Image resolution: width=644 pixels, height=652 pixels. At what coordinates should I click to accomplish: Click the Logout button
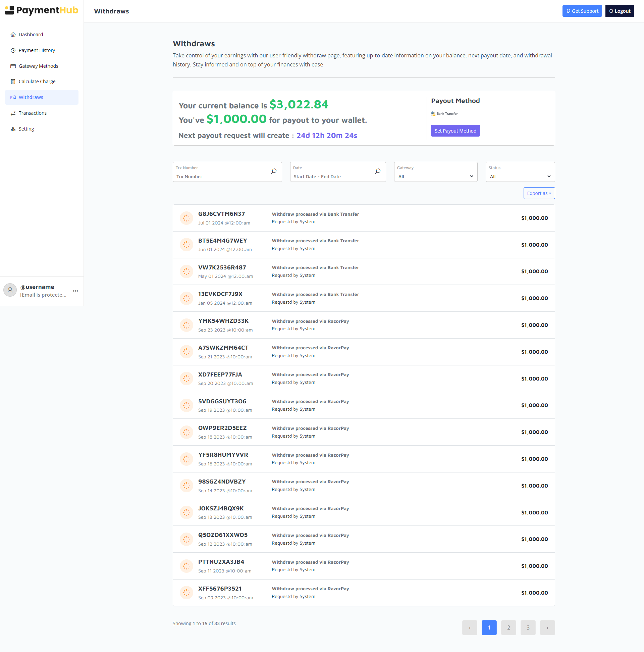pos(620,11)
